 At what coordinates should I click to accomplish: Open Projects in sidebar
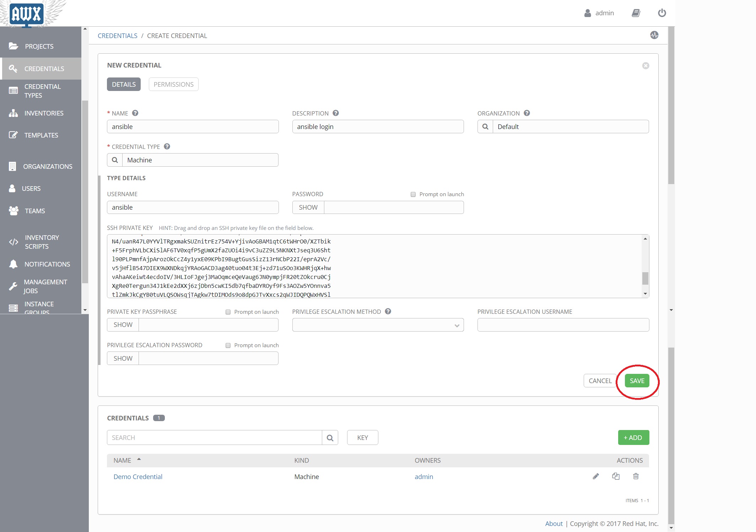[x=41, y=46]
